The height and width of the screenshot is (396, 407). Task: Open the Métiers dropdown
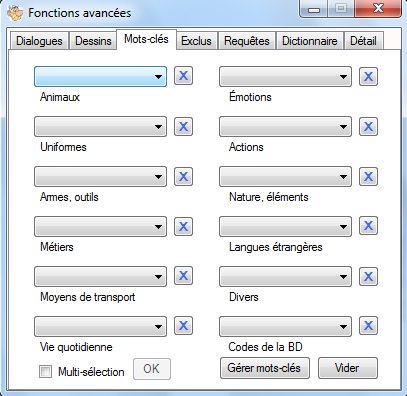tap(100, 227)
